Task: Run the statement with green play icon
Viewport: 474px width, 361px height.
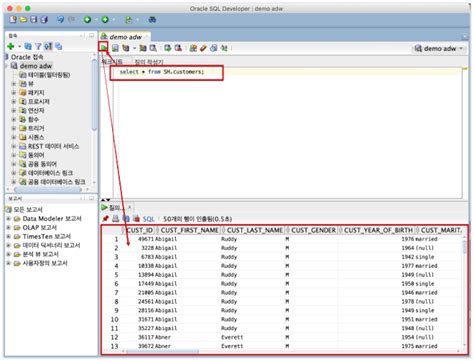Action: click(x=104, y=48)
